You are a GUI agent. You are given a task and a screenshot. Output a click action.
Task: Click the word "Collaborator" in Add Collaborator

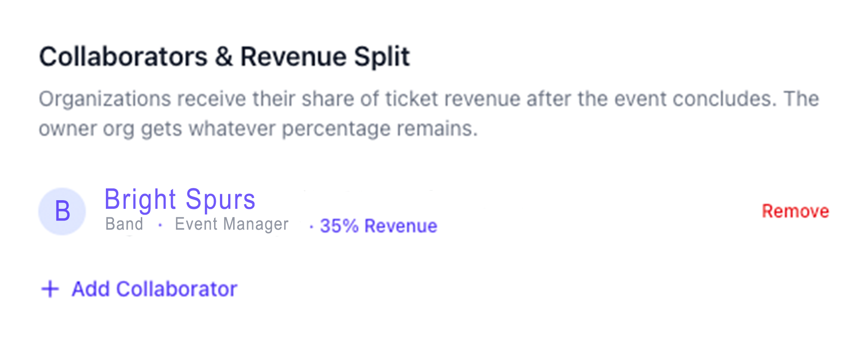coord(177,289)
